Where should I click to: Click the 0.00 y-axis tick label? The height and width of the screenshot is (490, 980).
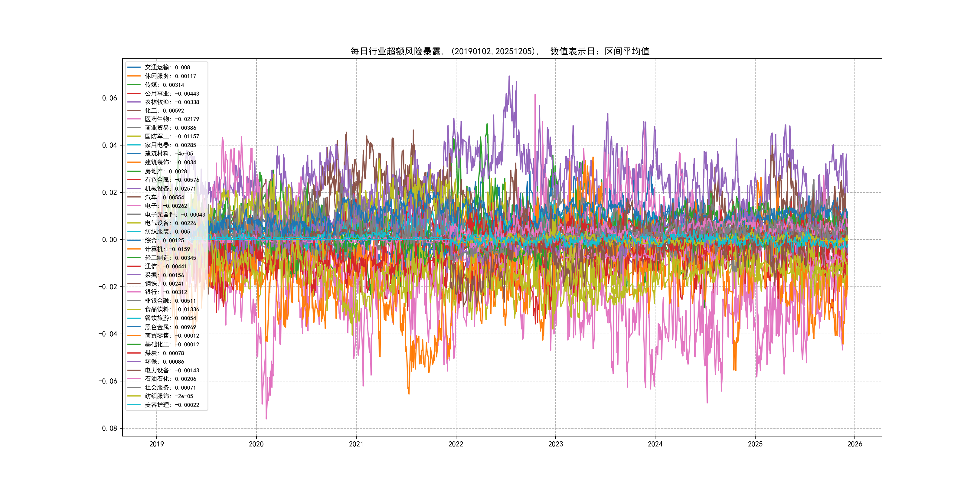109,240
